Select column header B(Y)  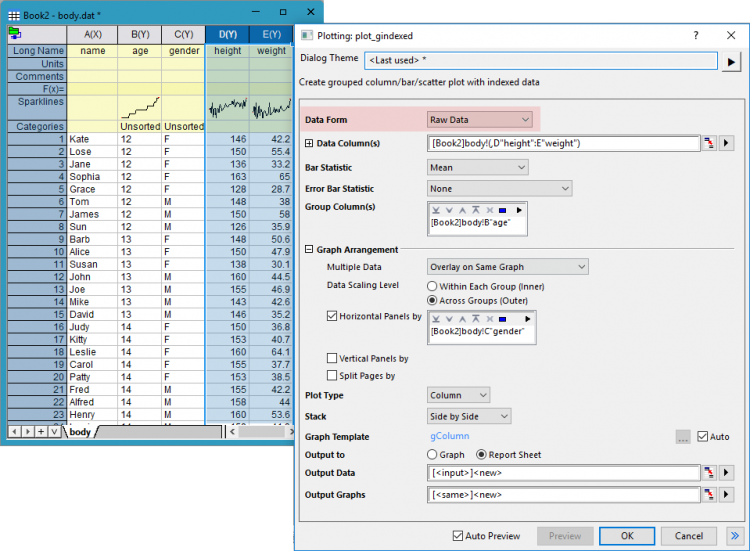[140, 34]
